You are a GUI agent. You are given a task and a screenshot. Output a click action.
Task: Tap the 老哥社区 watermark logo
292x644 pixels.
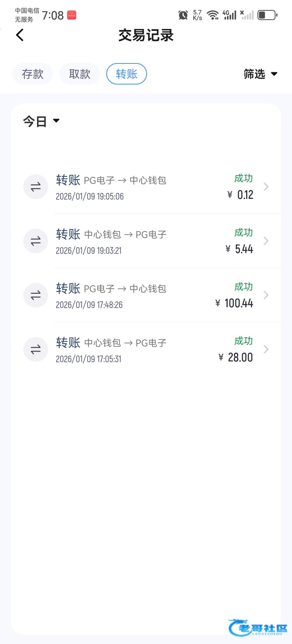click(x=258, y=627)
